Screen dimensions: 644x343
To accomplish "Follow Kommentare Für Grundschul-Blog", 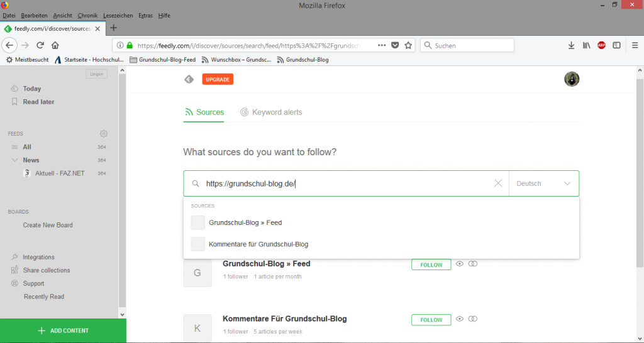I will (x=431, y=320).
